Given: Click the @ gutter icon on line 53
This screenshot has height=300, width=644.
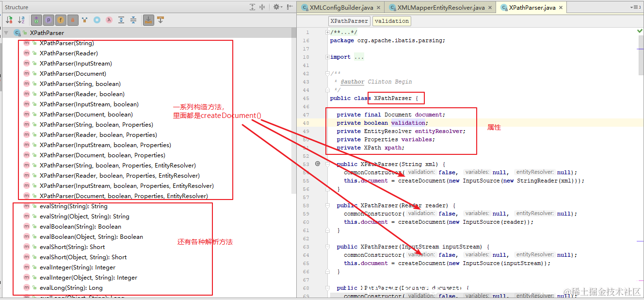Looking at the screenshot, I should [x=318, y=164].
